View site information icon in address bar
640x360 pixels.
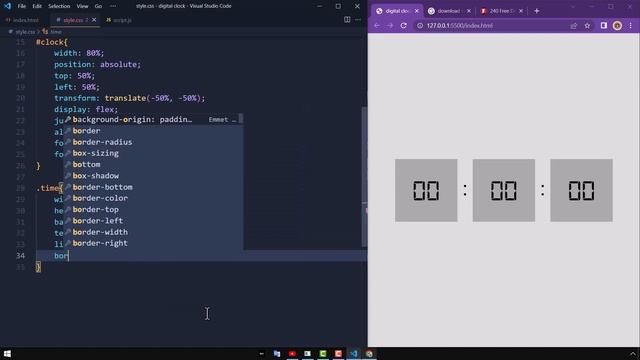pyautogui.click(x=420, y=26)
